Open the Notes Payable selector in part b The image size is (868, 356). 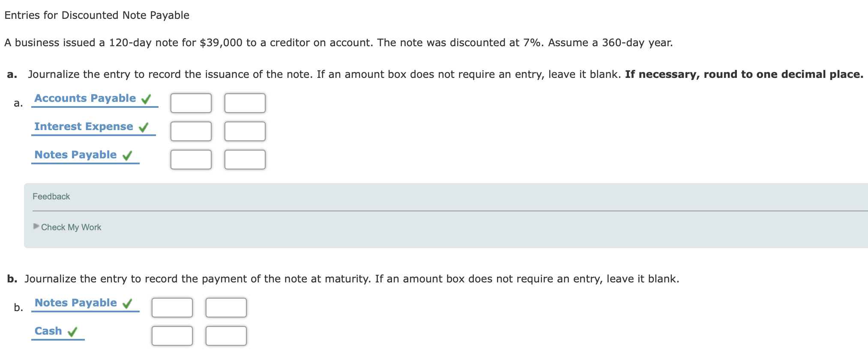76,303
